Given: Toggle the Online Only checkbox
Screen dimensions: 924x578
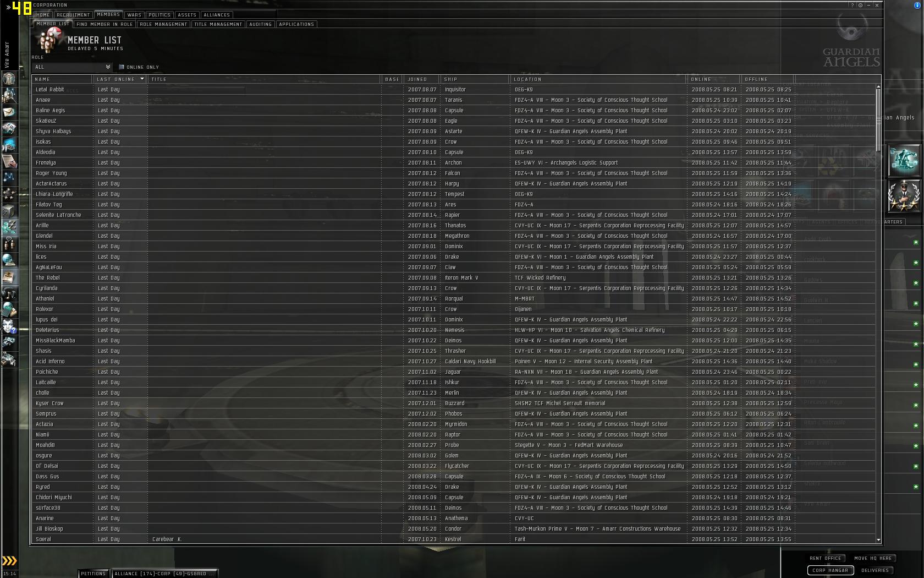Looking at the screenshot, I should click(x=122, y=67).
